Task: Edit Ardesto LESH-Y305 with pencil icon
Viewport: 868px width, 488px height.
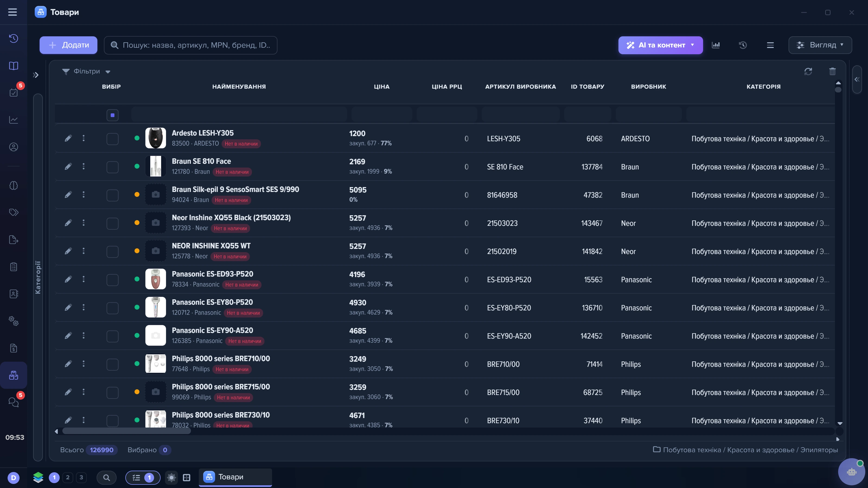Action: (68, 138)
